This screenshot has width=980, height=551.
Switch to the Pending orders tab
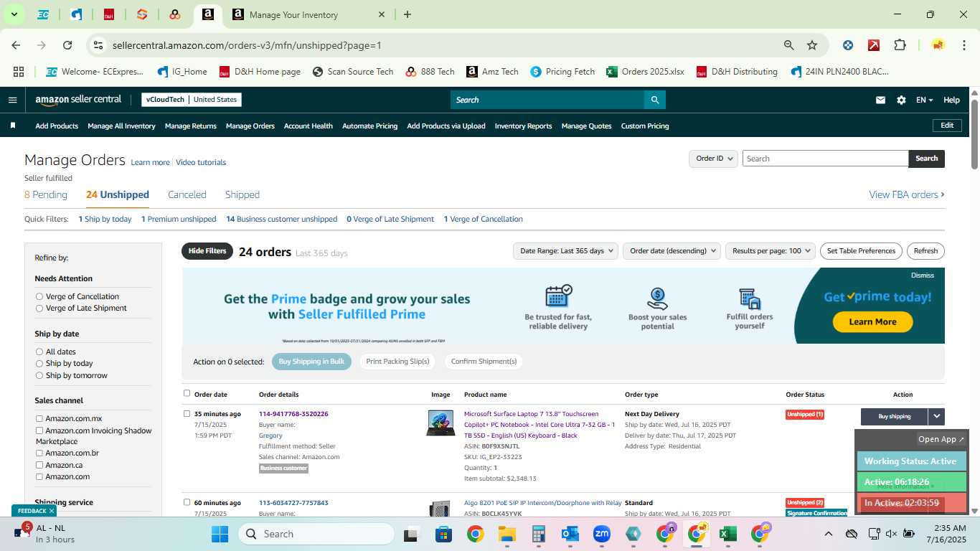(46, 194)
